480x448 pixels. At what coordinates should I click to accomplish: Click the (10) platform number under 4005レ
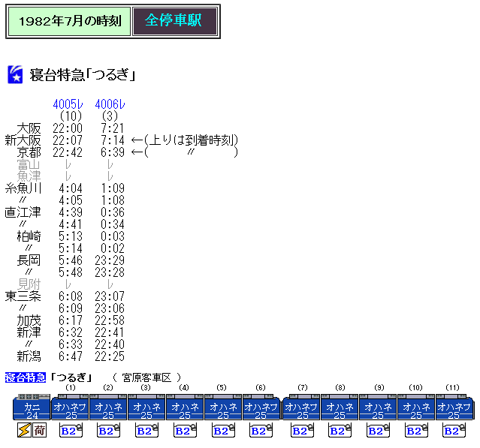pos(71,116)
